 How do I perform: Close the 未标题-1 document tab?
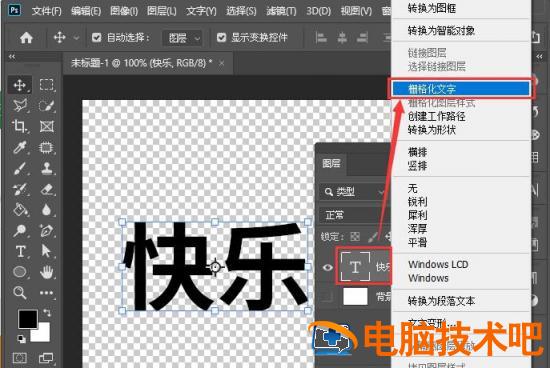221,63
